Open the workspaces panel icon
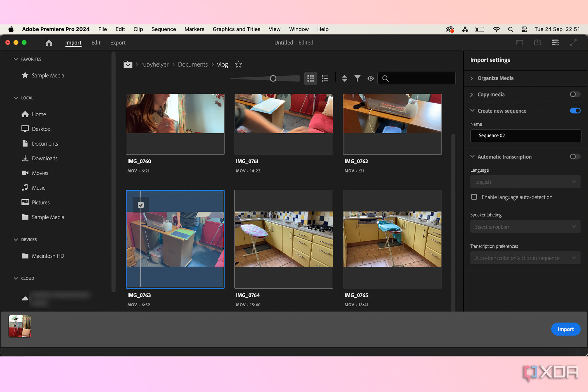588x392 pixels. (519, 43)
